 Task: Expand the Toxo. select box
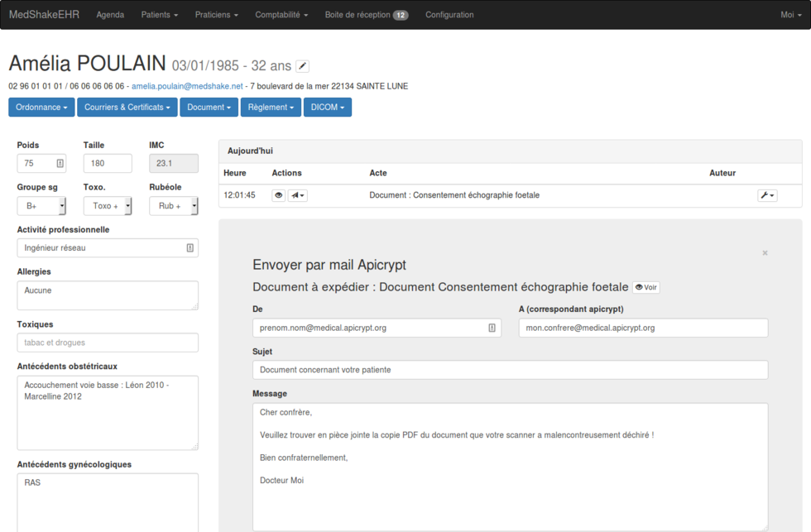pyautogui.click(x=108, y=206)
